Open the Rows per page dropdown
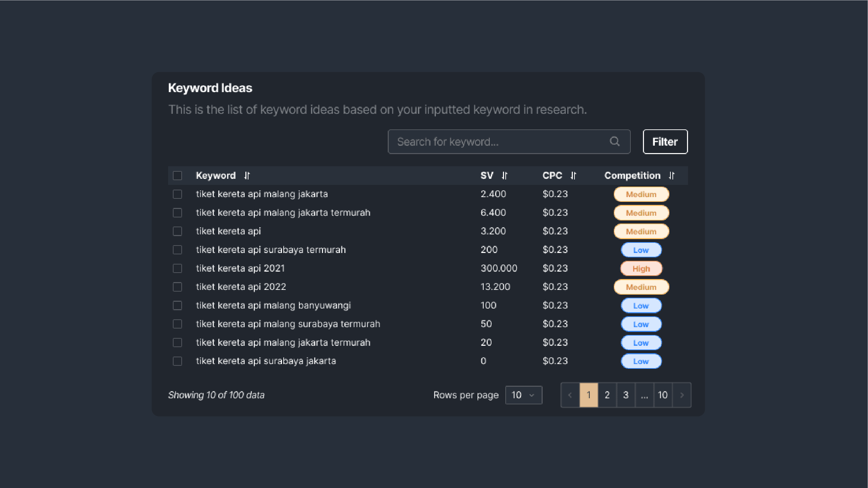This screenshot has width=868, height=488. (x=523, y=395)
